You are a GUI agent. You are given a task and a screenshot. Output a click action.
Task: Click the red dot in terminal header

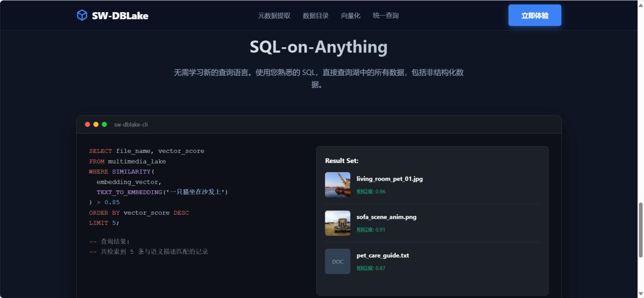(87, 124)
